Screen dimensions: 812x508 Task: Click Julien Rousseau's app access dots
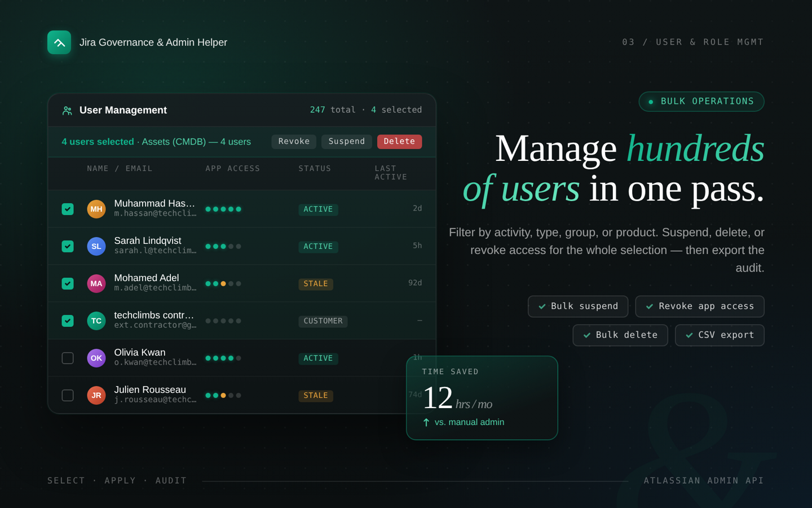(223, 396)
